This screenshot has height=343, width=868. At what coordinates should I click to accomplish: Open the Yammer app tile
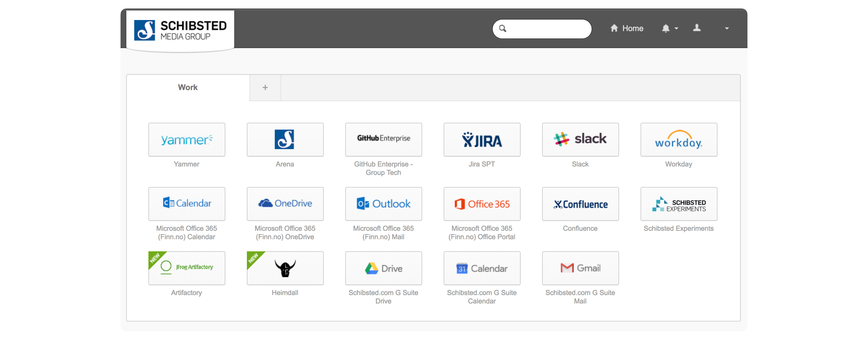coord(187,140)
